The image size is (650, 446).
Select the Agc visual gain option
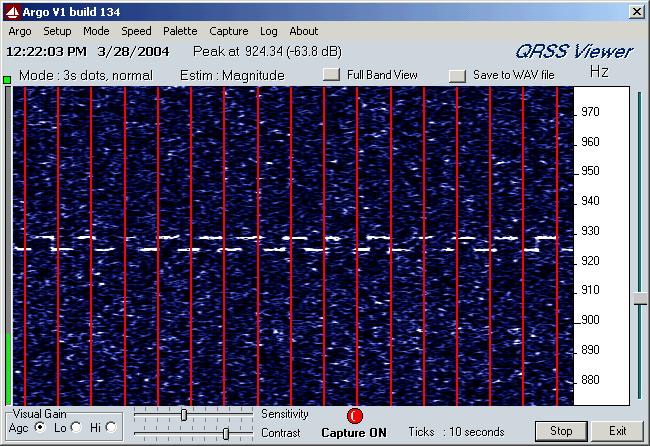pyautogui.click(x=40, y=427)
